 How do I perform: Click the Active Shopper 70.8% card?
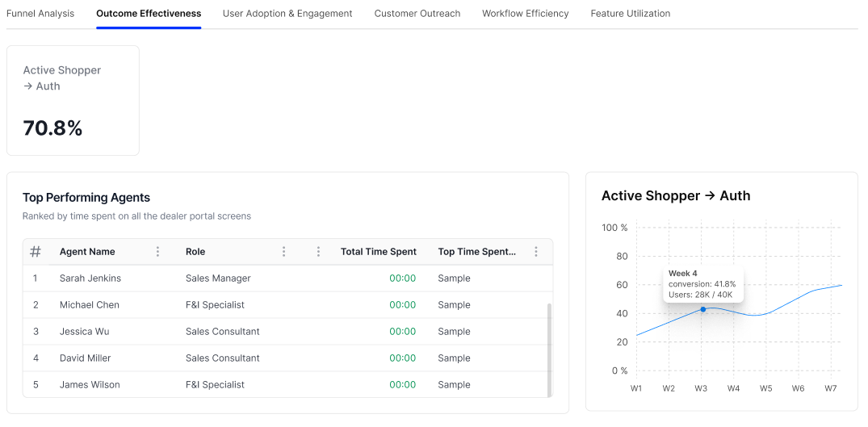coord(73,100)
